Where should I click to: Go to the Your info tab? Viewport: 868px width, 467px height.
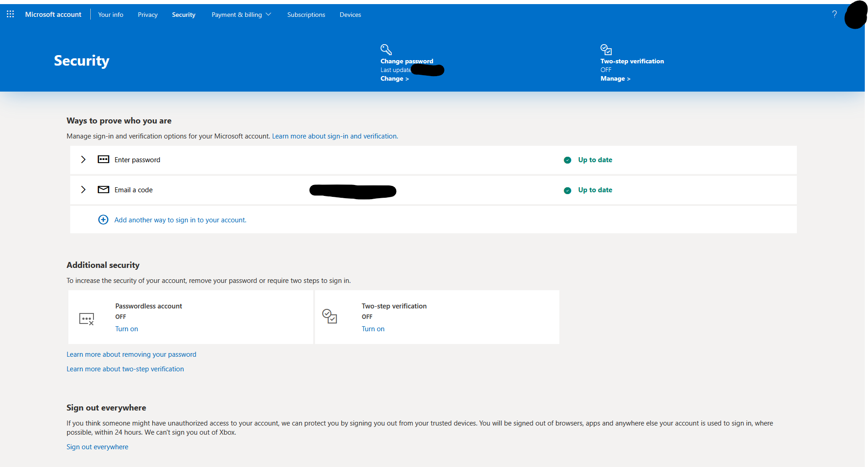(110, 15)
